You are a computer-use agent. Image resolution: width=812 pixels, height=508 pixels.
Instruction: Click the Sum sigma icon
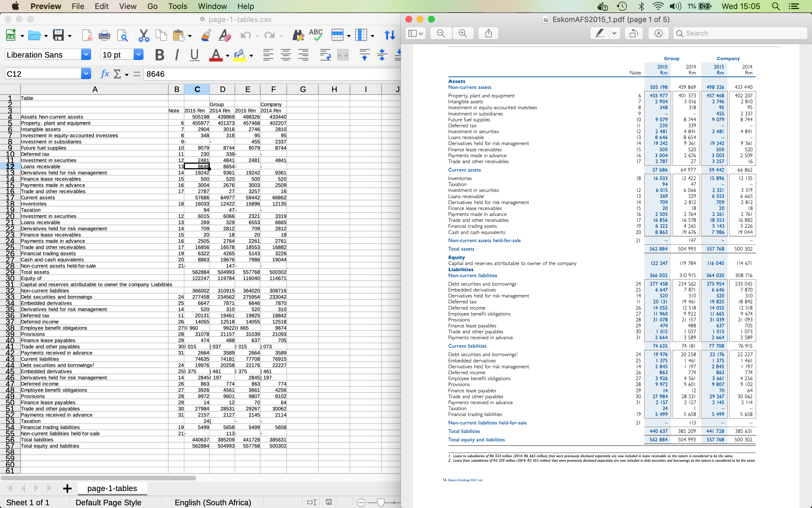point(117,74)
